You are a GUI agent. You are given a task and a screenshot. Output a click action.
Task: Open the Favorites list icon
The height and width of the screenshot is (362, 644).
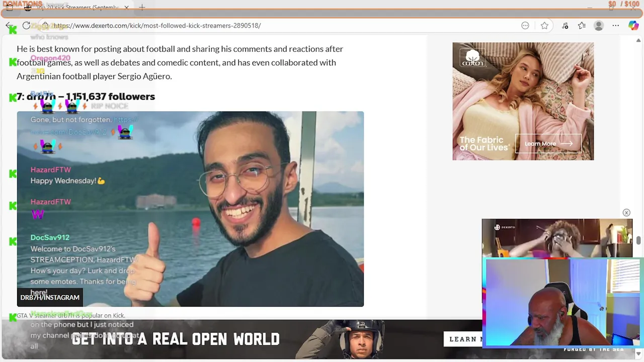tap(582, 26)
